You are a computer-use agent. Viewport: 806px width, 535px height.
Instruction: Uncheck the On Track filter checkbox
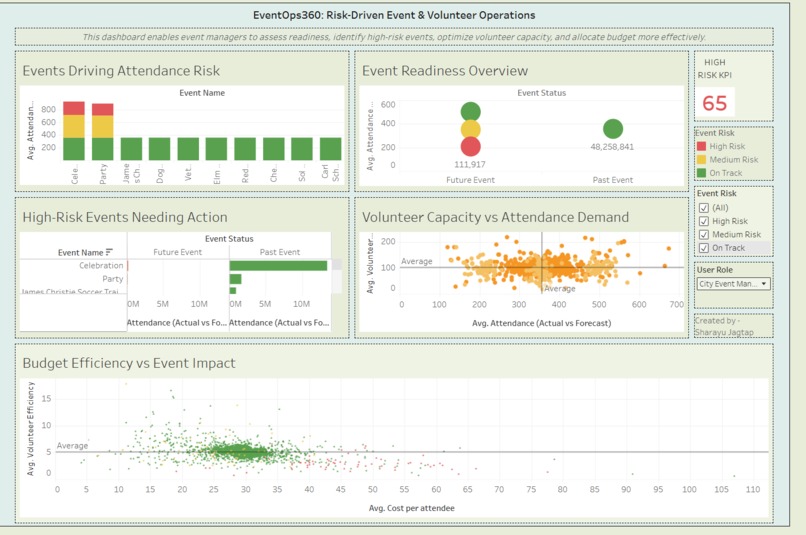coord(704,248)
